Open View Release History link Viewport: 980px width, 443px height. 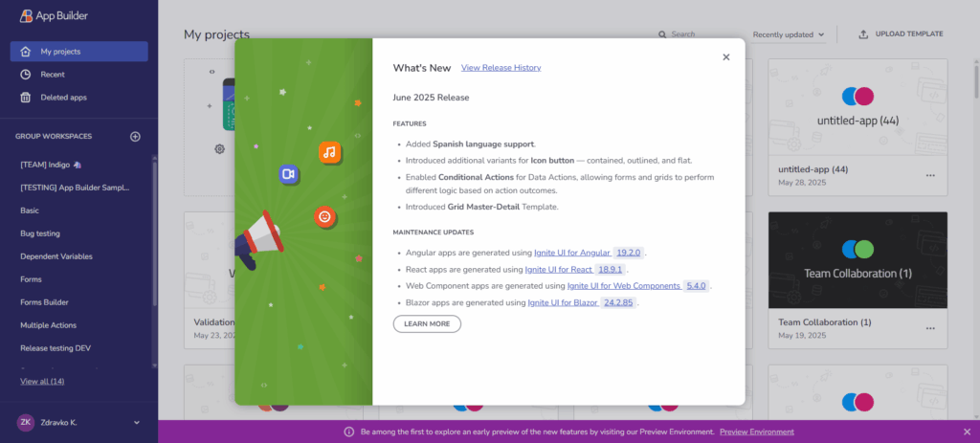pyautogui.click(x=501, y=68)
